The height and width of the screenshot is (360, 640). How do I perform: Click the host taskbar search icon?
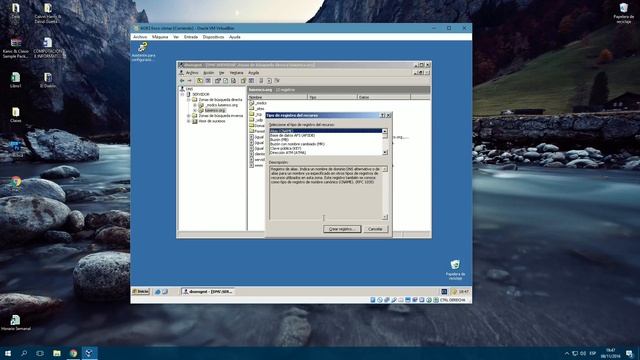click(24, 353)
